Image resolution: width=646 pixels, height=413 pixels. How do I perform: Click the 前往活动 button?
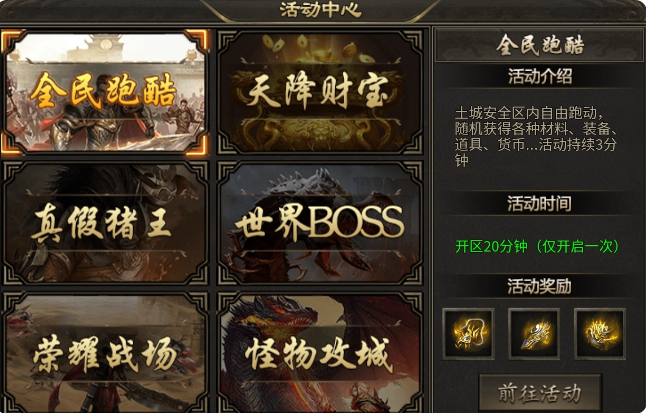pyautogui.click(x=540, y=393)
